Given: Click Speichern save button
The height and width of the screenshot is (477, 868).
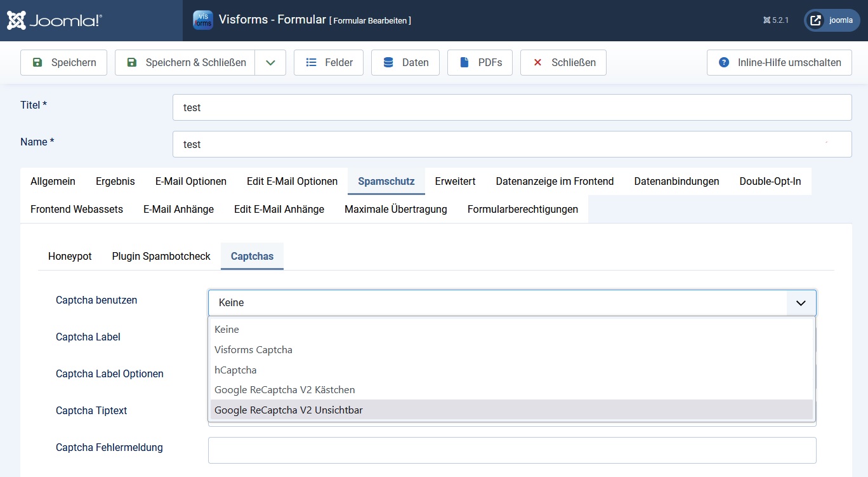Looking at the screenshot, I should [x=64, y=62].
